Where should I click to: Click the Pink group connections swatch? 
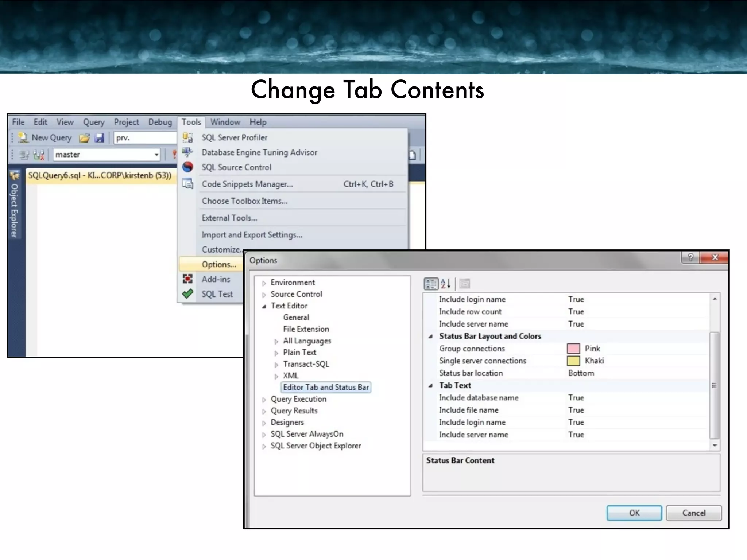pos(573,349)
